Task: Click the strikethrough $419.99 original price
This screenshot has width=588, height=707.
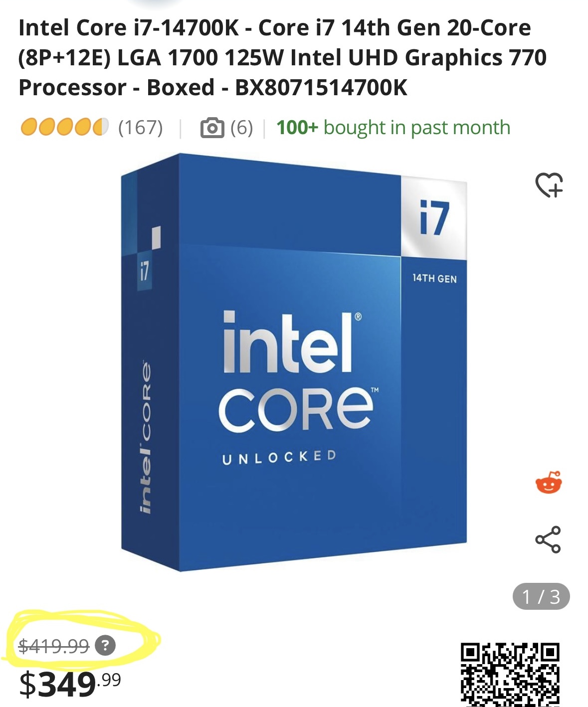Action: (x=54, y=646)
